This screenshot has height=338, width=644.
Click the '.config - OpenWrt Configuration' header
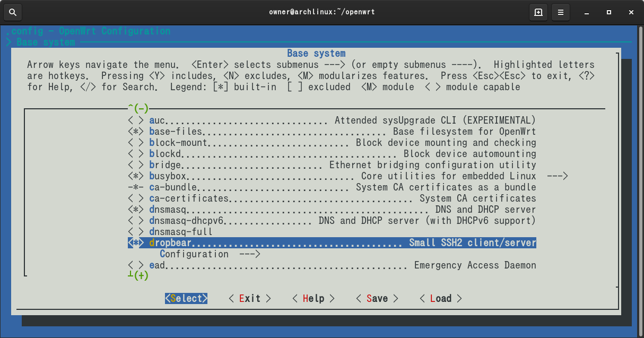88,31
